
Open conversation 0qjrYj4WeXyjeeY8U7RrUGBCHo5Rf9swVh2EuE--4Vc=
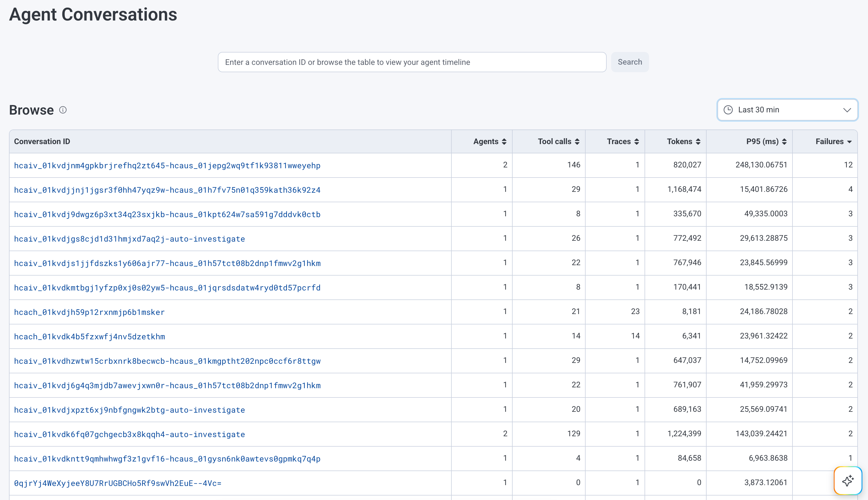click(x=118, y=483)
